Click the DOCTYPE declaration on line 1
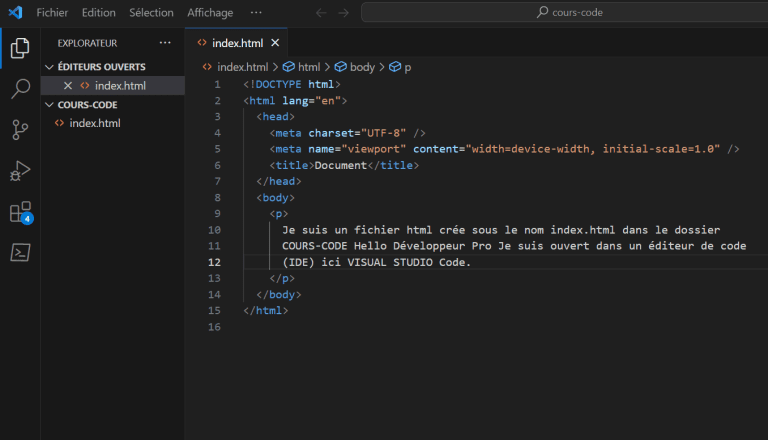Viewport: 768px width, 440px height. (x=291, y=84)
